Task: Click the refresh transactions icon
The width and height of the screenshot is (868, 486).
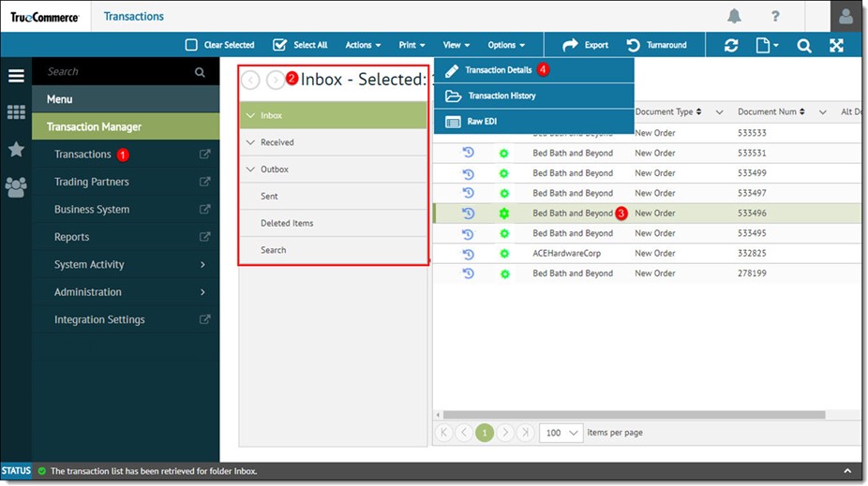Action: click(731, 45)
